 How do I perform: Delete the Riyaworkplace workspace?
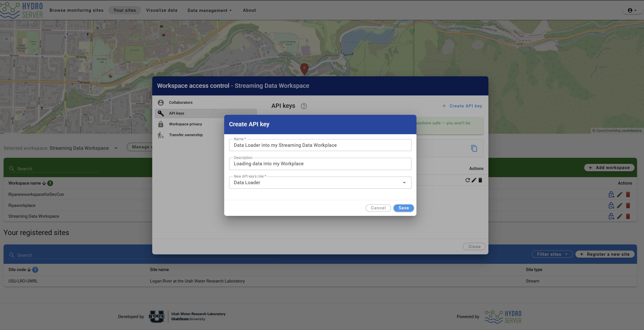click(x=628, y=205)
